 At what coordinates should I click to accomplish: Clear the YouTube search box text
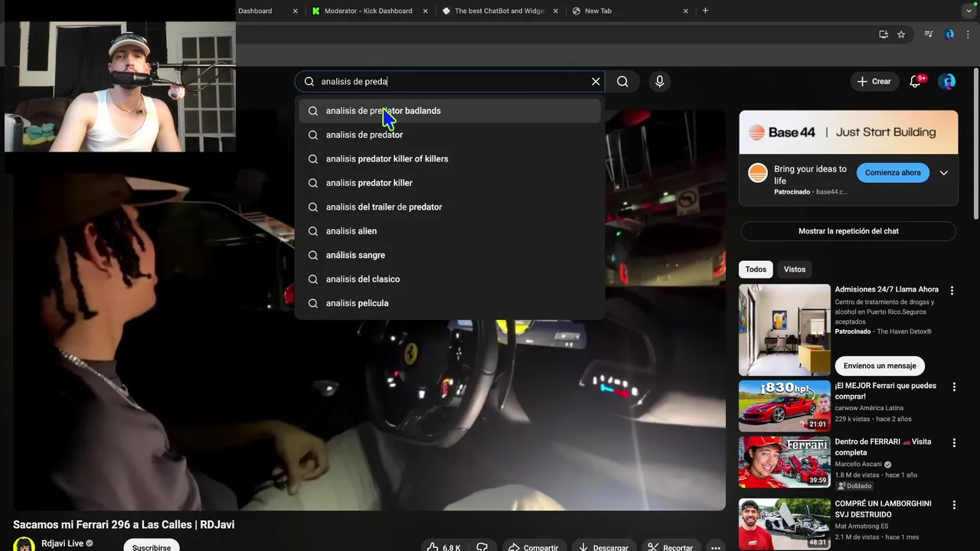(596, 81)
